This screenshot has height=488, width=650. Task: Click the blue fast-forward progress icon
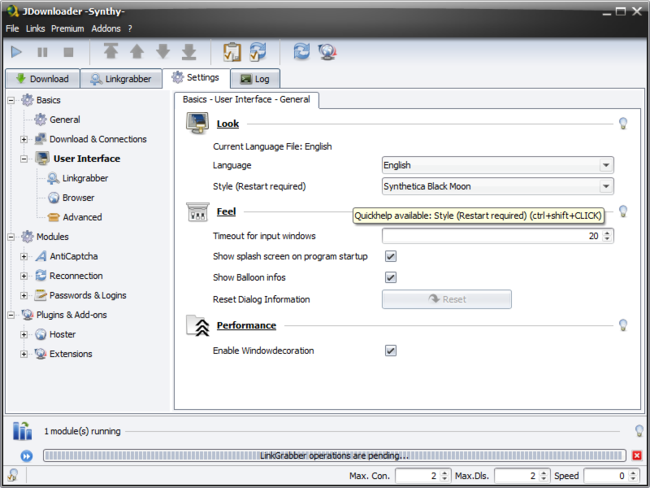27,456
